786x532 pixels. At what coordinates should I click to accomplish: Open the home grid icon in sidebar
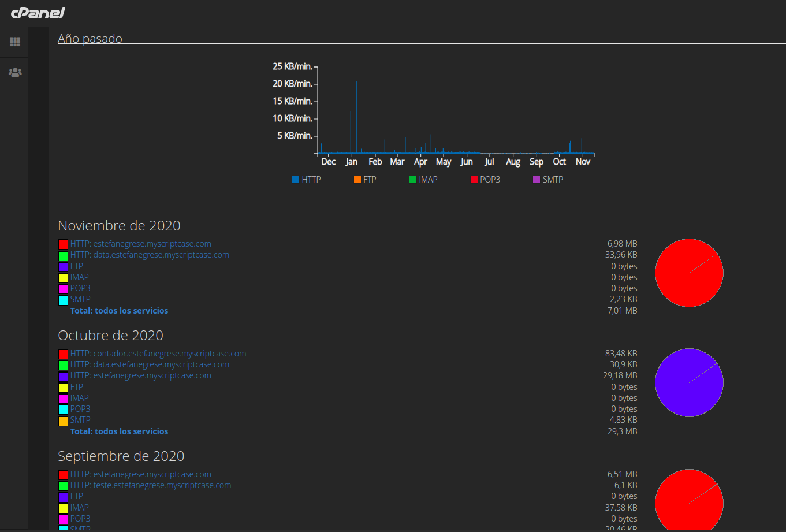15,42
